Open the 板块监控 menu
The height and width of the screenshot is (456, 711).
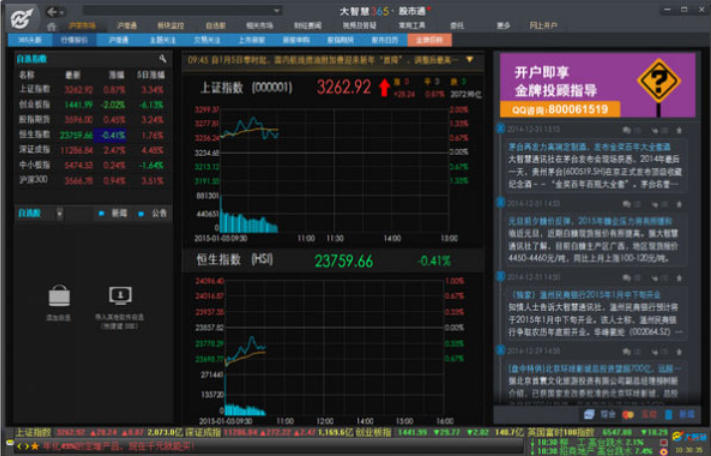tap(170, 26)
